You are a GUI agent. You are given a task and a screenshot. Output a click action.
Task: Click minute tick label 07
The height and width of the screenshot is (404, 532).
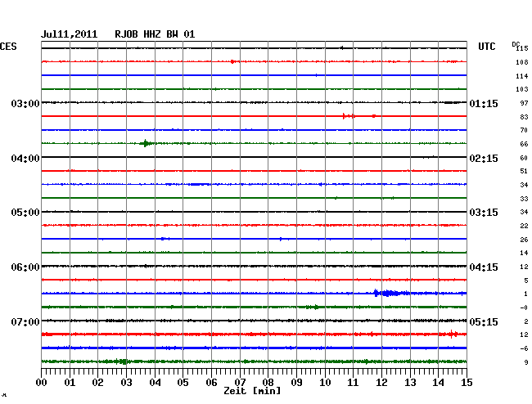pyautogui.click(x=240, y=383)
